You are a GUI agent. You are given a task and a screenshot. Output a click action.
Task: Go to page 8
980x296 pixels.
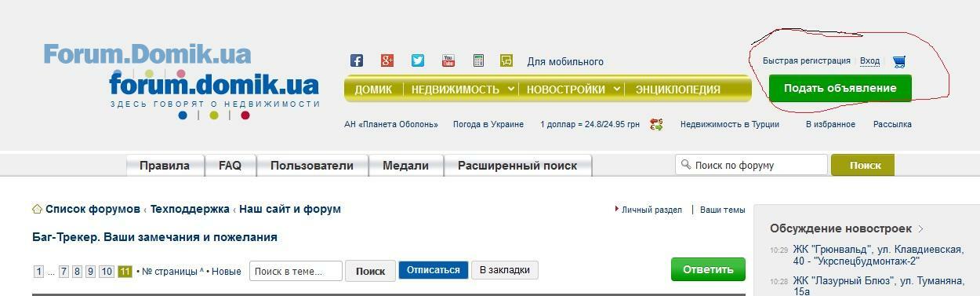(x=77, y=272)
